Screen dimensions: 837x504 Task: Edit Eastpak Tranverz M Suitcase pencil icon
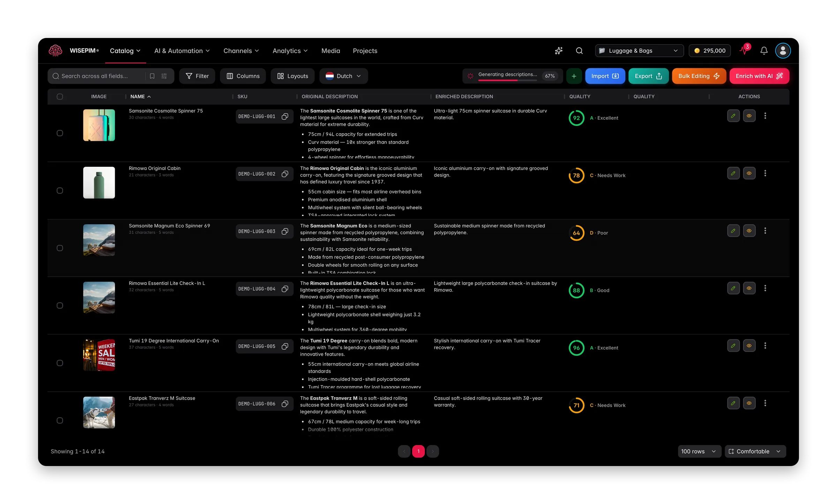(733, 403)
